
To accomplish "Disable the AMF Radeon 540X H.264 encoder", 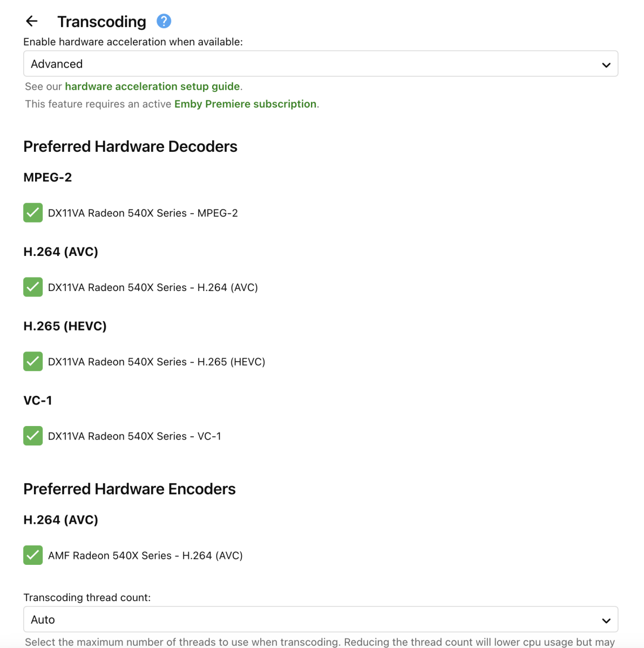I will click(x=33, y=555).
